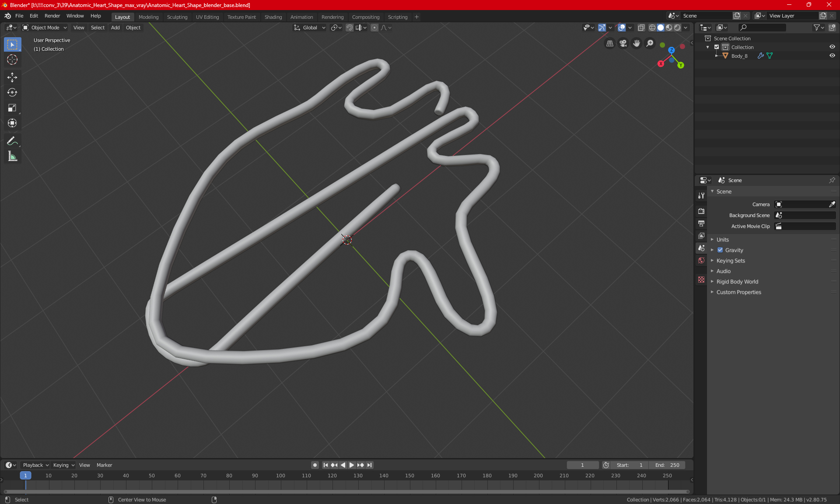
Task: Open the pivot point dropdown
Action: coord(336,28)
